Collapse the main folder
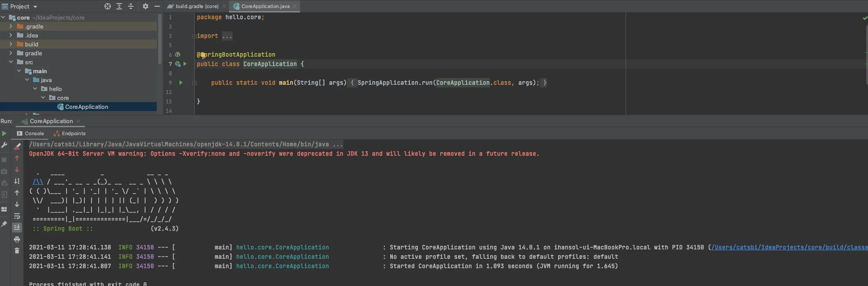This screenshot has width=868, height=286. [x=19, y=71]
